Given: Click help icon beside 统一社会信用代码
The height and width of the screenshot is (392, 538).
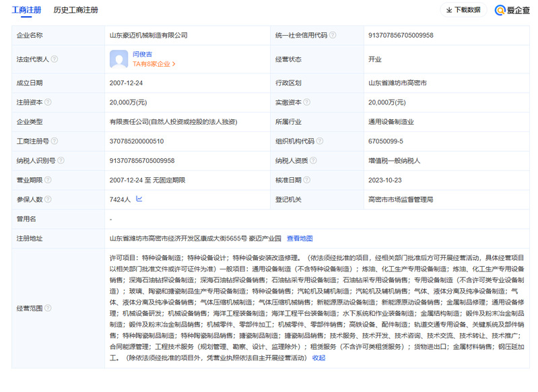Looking at the screenshot, I should 333,35.
